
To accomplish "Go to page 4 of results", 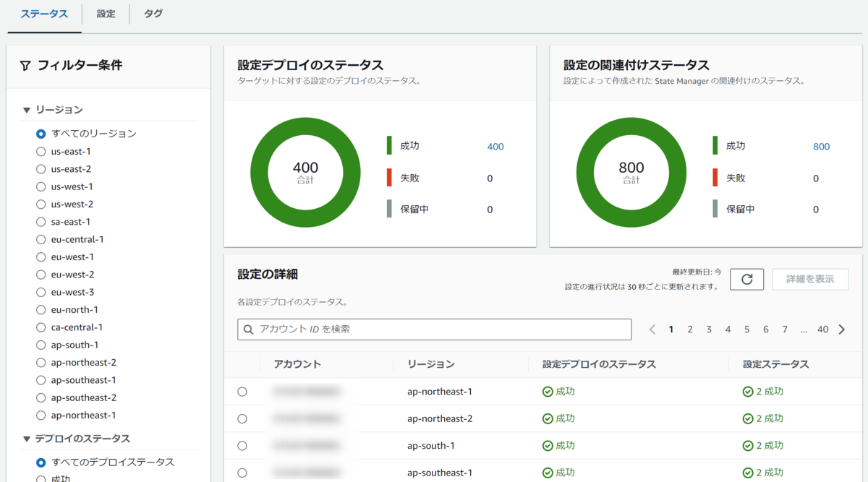I will tap(728, 330).
